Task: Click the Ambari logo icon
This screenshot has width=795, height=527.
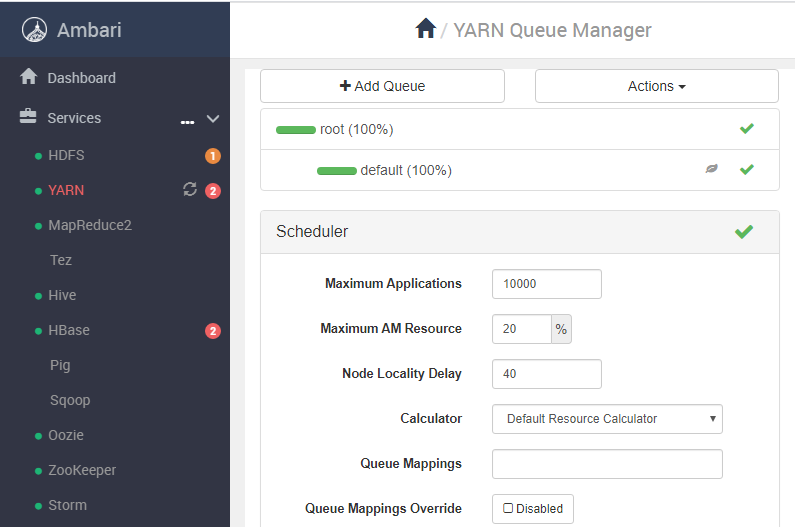Action: click(34, 30)
